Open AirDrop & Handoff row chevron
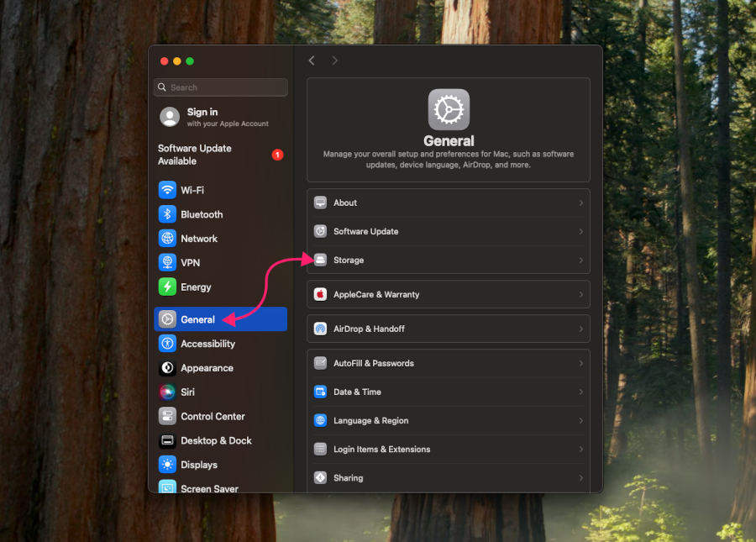This screenshot has width=756, height=542. (581, 329)
